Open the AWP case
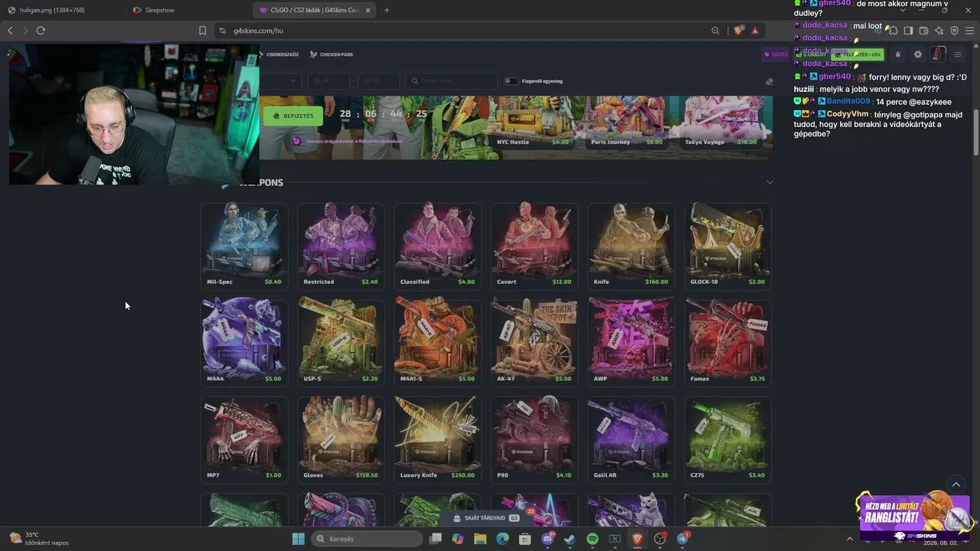The image size is (980, 551). click(x=631, y=342)
